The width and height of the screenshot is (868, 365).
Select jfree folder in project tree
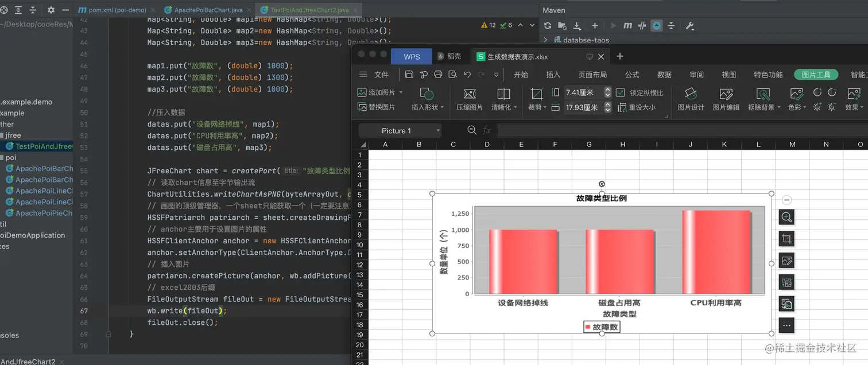13,135
